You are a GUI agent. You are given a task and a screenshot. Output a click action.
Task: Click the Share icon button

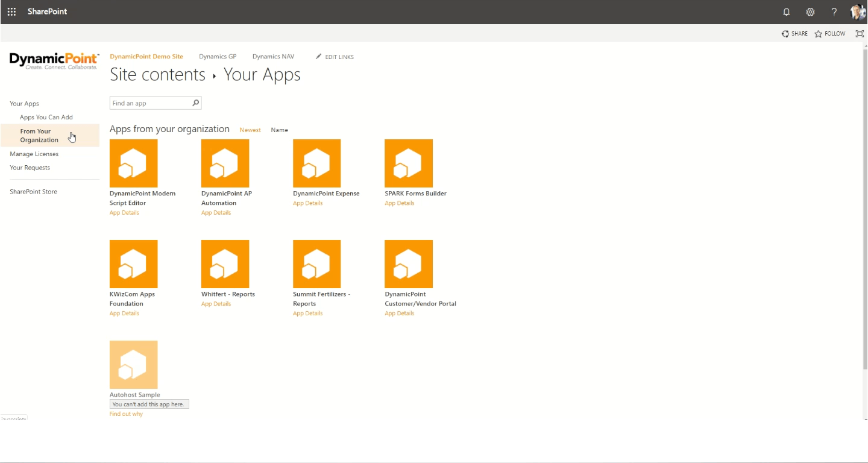coord(785,34)
